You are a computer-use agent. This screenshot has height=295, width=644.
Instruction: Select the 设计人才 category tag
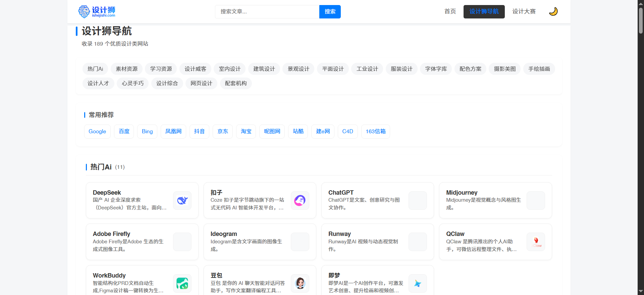point(98,83)
